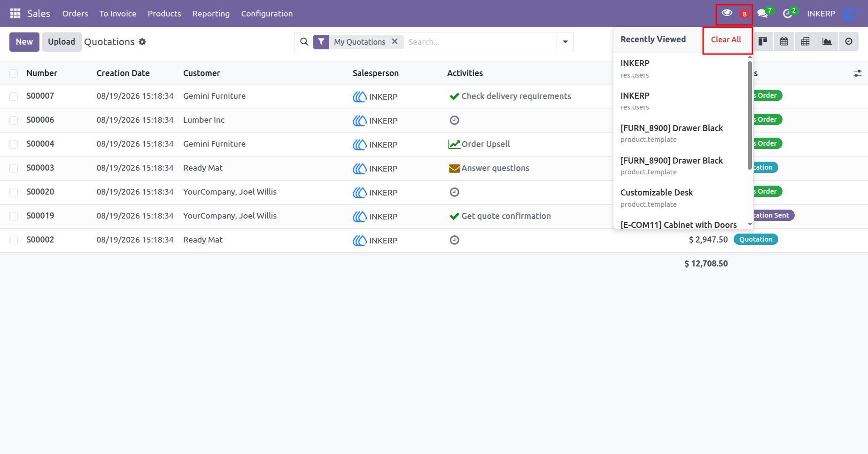Open the activities clock icon in navbar
868x454 pixels.
click(x=788, y=14)
